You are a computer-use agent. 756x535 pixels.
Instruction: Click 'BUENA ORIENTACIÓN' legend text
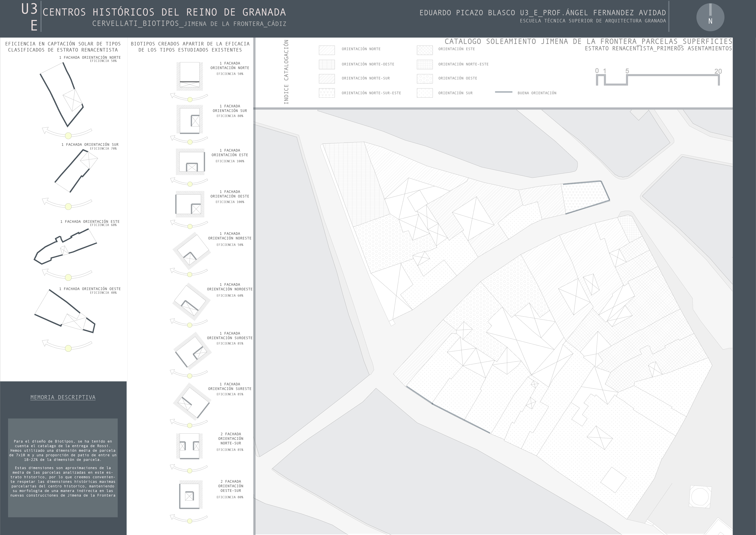tap(537, 93)
